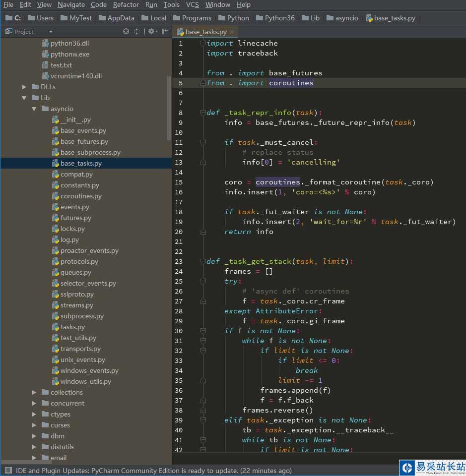466x476 pixels.
Task: Hide the Project tool window
Action: click(x=164, y=31)
